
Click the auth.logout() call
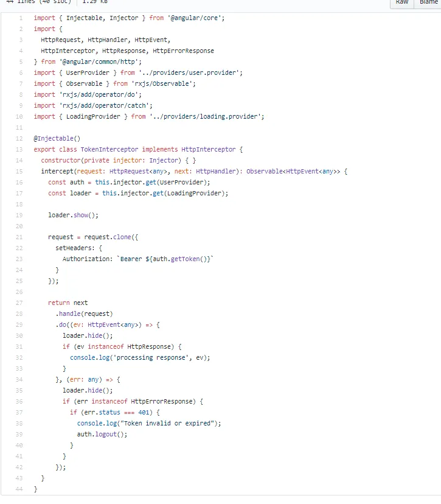[x=102, y=434]
